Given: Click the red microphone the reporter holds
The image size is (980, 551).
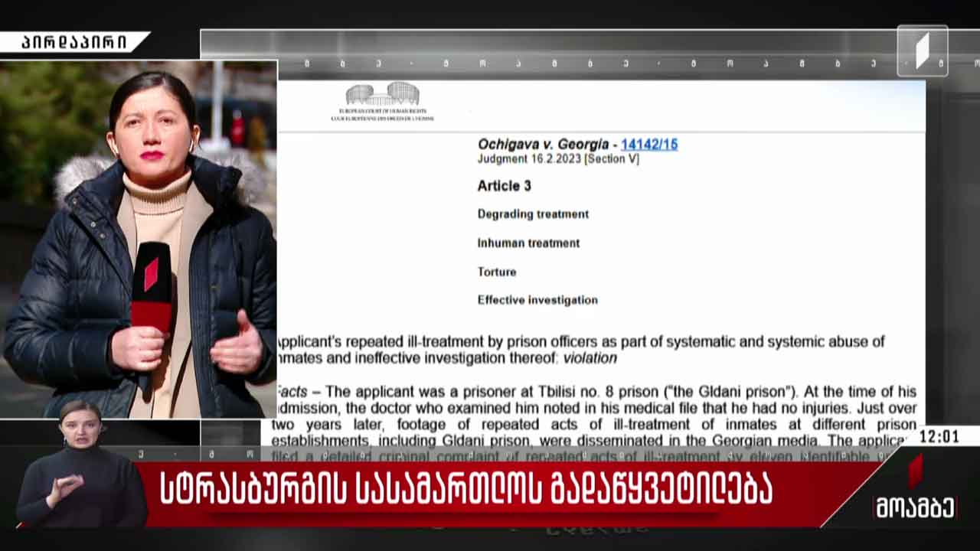Looking at the screenshot, I should point(152,285).
